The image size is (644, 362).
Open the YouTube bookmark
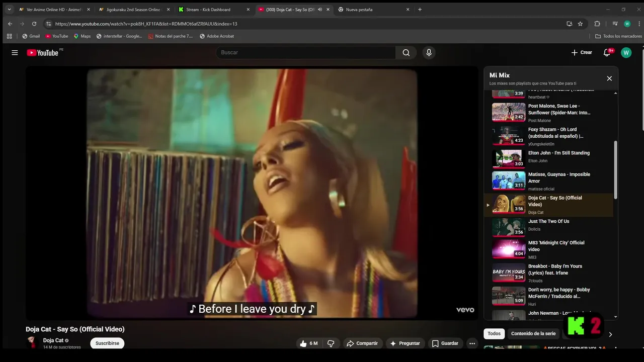tap(56, 36)
